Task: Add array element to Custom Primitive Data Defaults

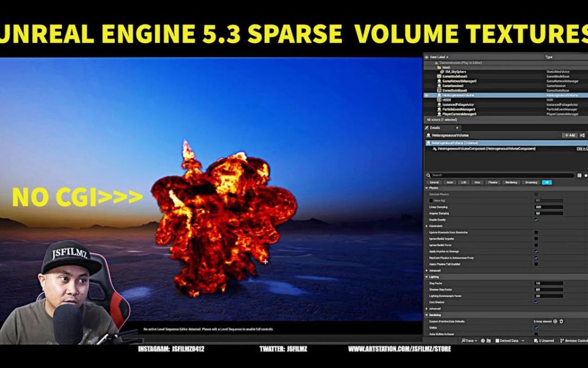Action: coord(555,322)
